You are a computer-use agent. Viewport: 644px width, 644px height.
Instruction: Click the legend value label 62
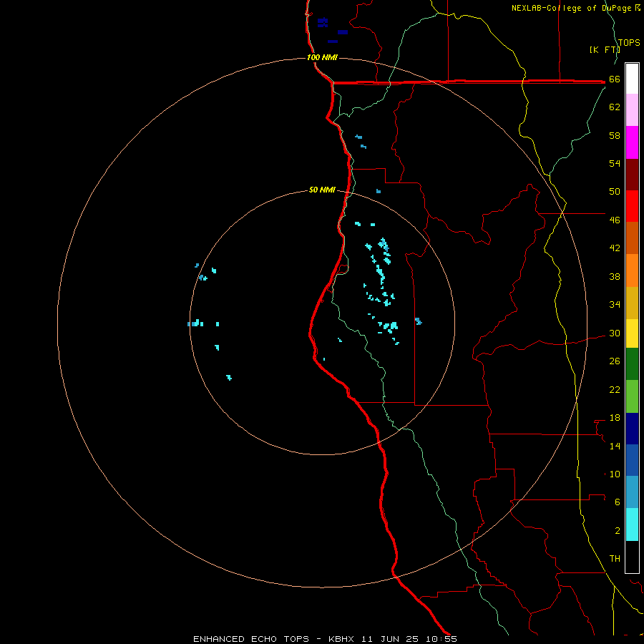point(615,107)
